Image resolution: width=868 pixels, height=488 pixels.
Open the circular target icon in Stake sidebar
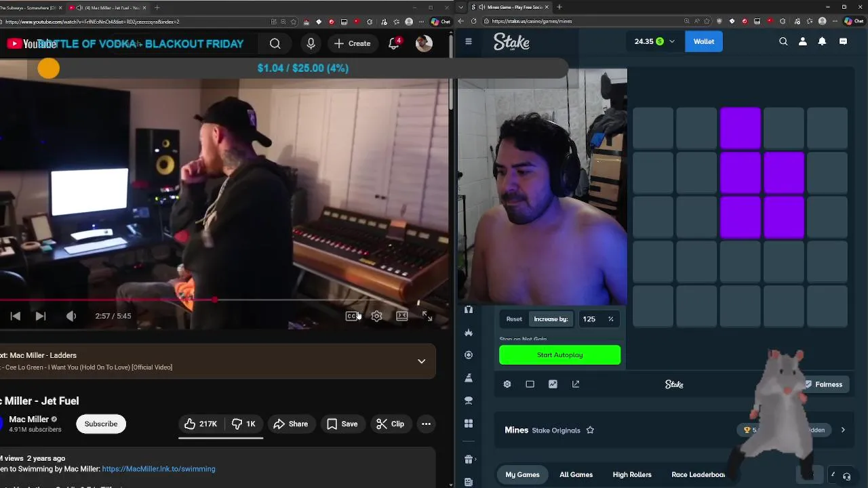coord(468,355)
